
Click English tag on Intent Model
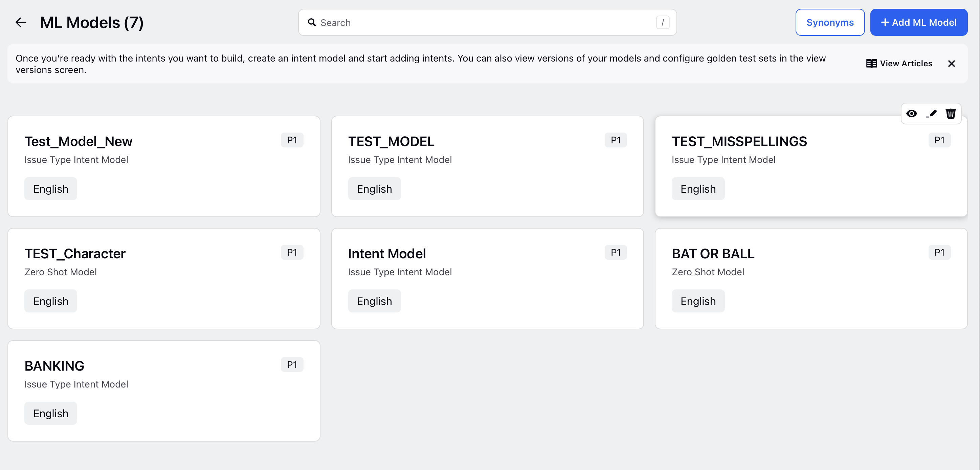[x=374, y=301]
